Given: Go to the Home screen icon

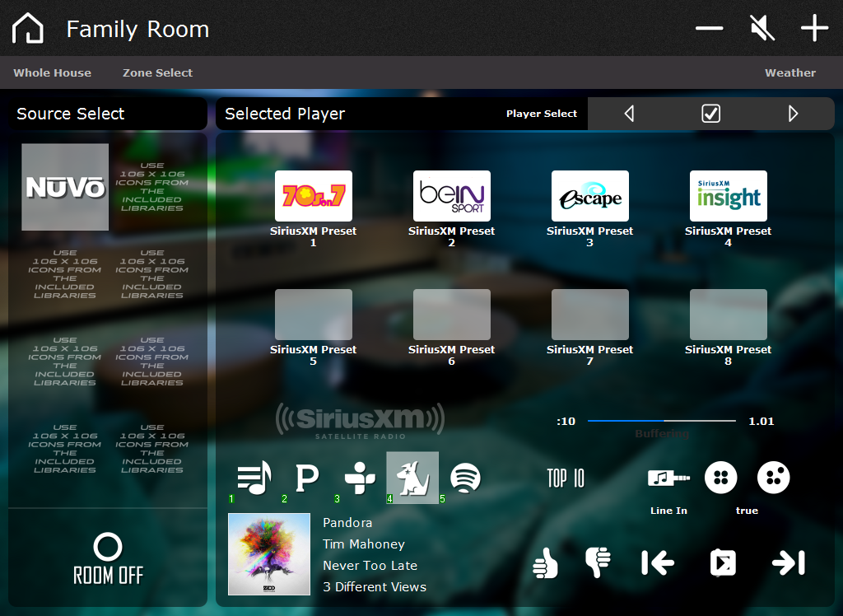Looking at the screenshot, I should coord(27,28).
